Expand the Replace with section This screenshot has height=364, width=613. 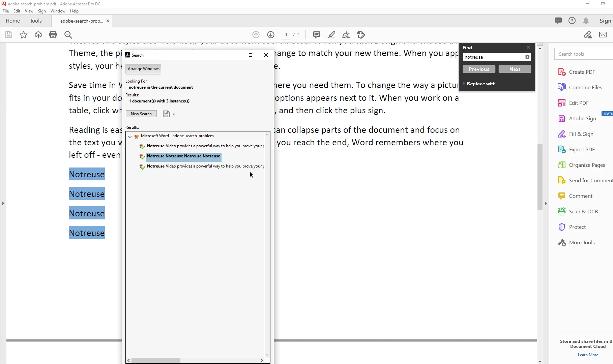[479, 84]
